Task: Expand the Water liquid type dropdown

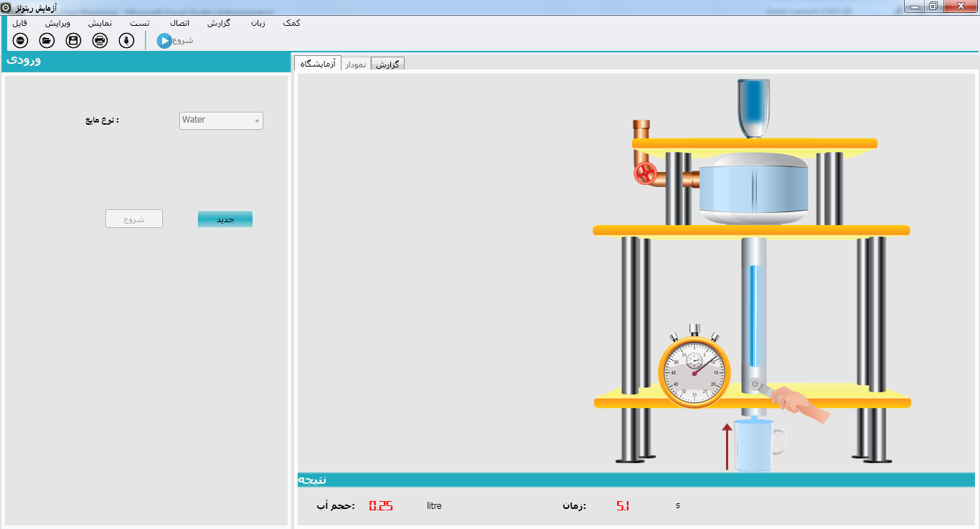Action: click(x=221, y=120)
